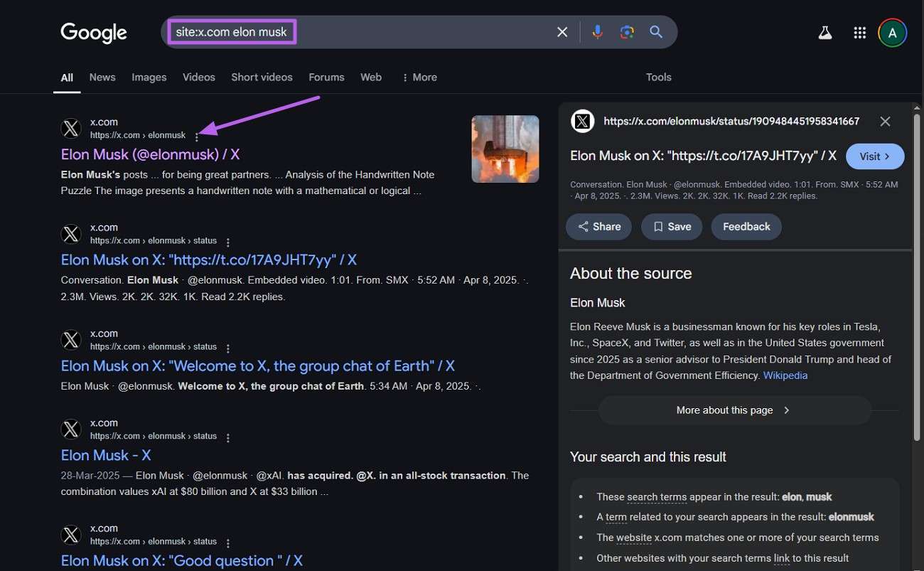Click the side panel result title text
This screenshot has width=924, height=571.
(703, 156)
